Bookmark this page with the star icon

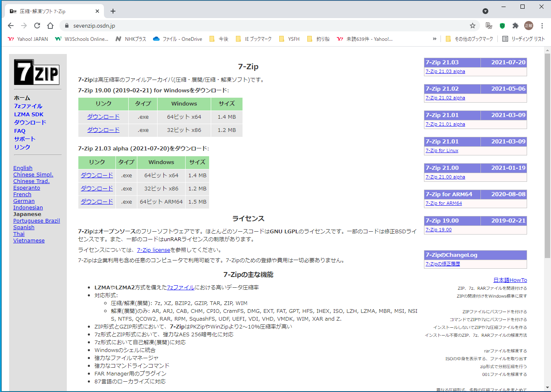point(473,26)
